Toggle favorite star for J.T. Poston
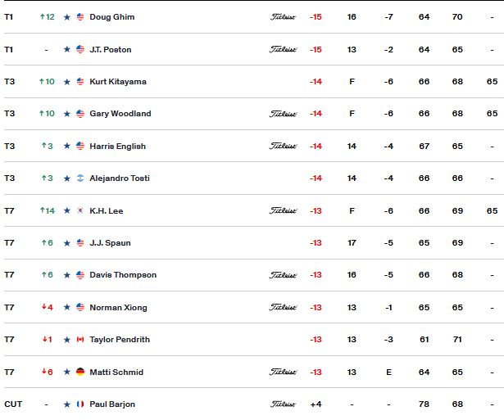 [67, 49]
